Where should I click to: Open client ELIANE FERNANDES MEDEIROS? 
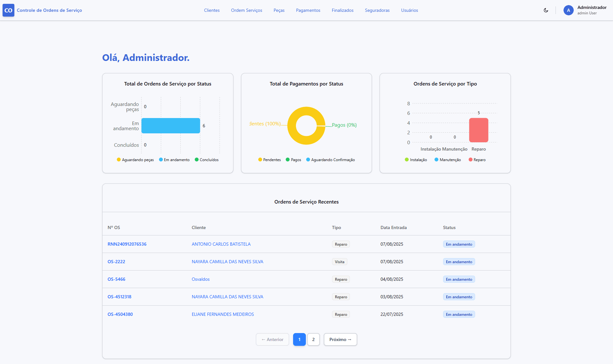(x=223, y=314)
